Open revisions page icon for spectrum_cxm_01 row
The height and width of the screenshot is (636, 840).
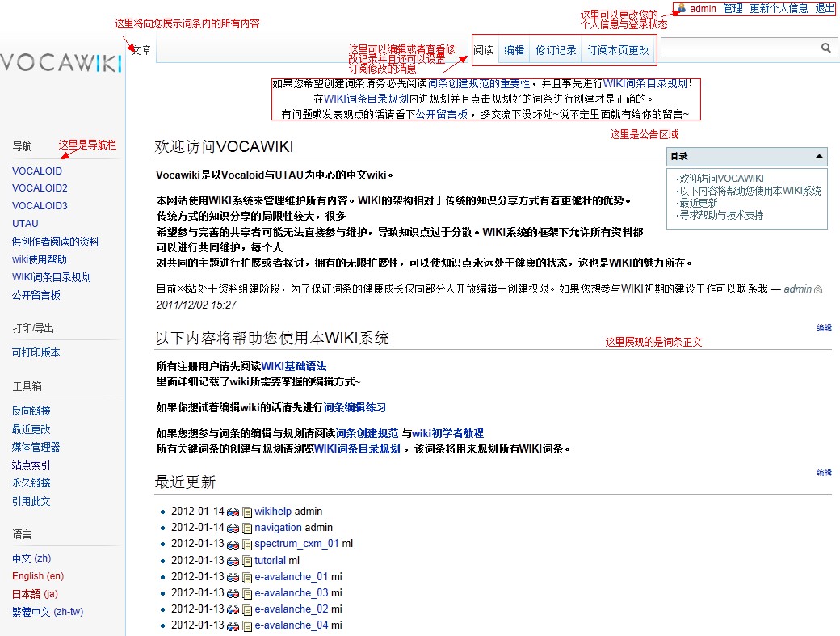tap(247, 545)
